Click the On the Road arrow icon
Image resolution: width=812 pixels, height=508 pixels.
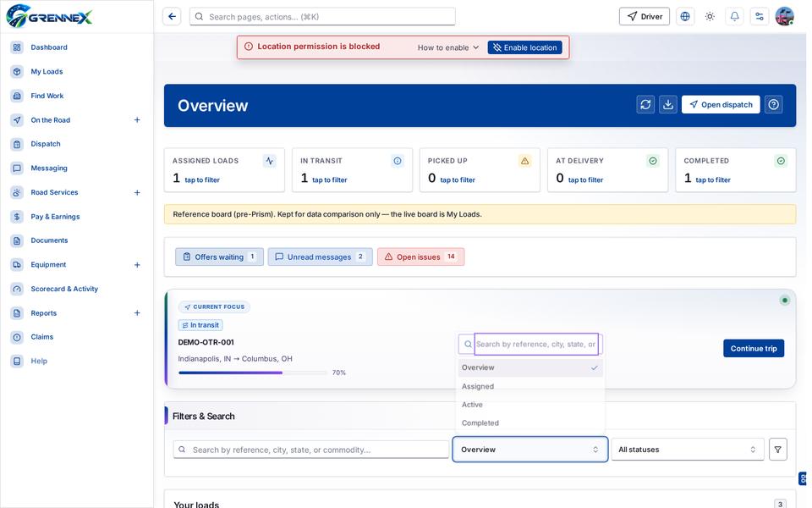[x=17, y=119]
